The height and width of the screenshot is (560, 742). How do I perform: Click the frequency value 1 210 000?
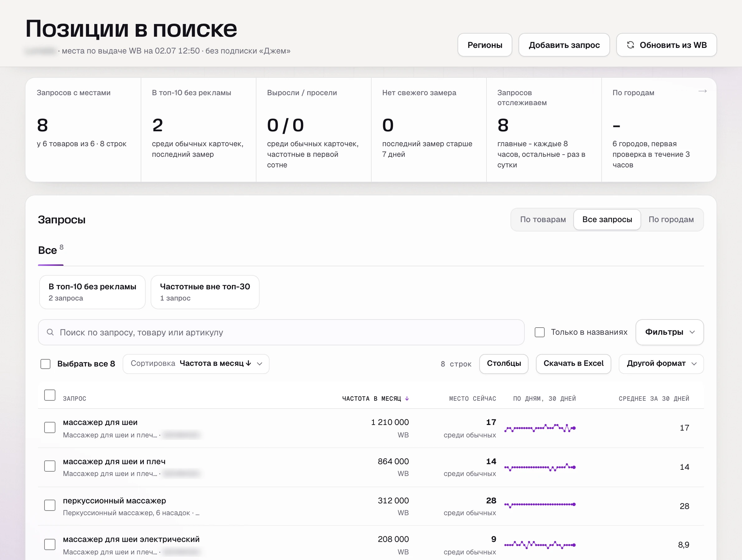tap(390, 422)
